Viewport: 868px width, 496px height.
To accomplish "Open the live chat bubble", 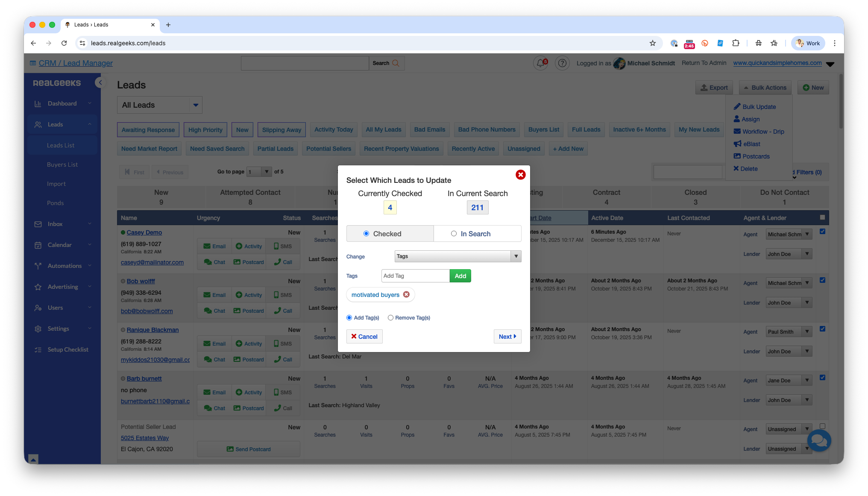I will [x=819, y=440].
